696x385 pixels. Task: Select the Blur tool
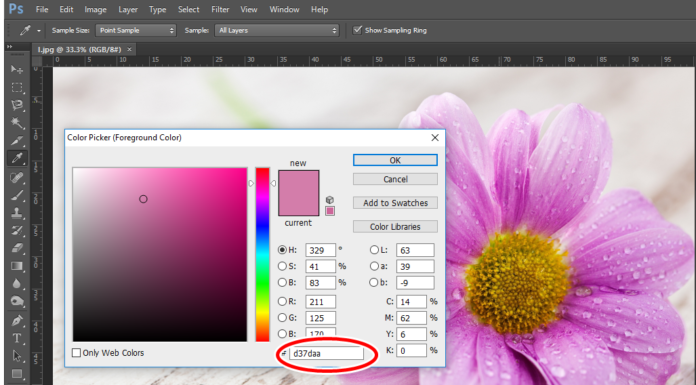17,284
